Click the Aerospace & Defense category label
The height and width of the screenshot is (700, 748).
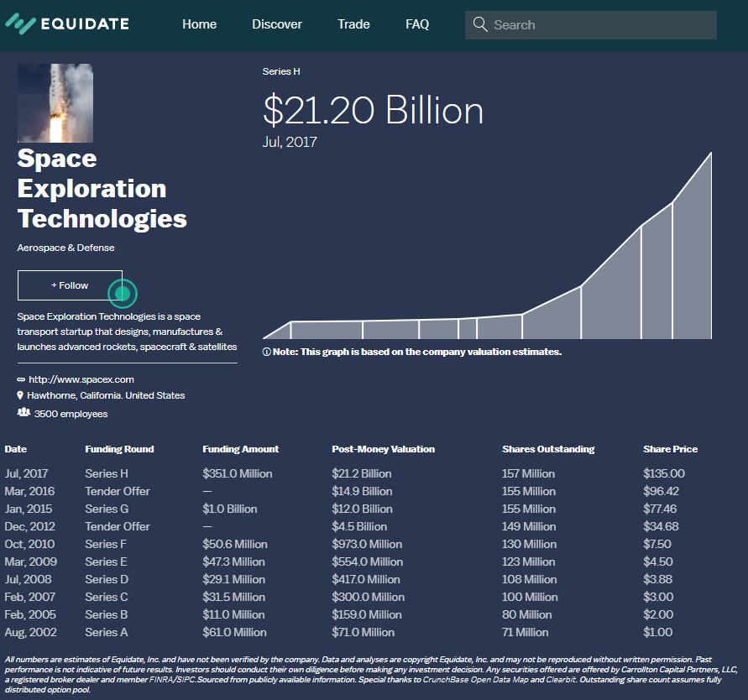coord(65,248)
